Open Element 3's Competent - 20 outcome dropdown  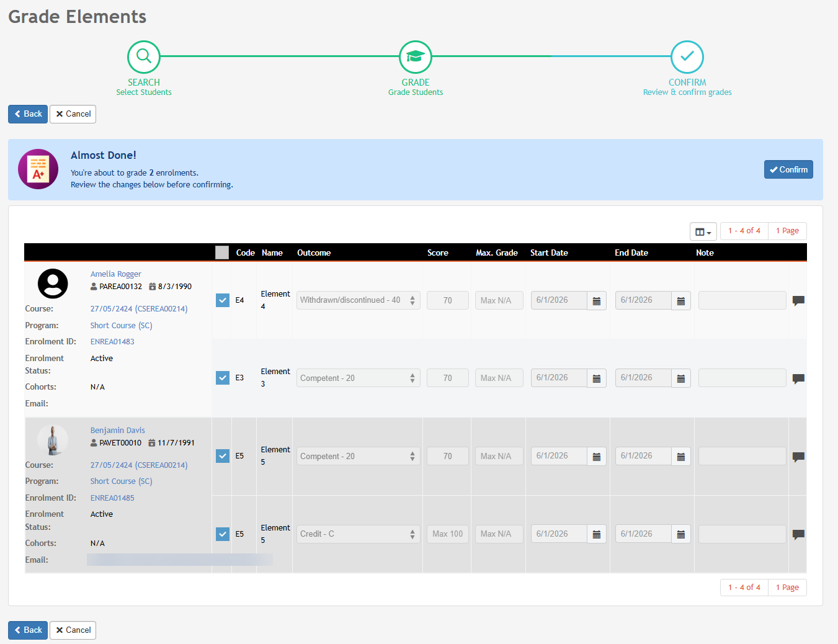click(x=359, y=378)
